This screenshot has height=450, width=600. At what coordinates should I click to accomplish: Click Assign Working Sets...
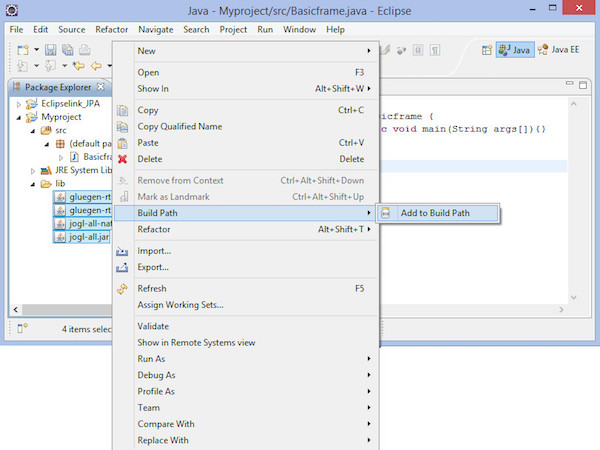[180, 304]
